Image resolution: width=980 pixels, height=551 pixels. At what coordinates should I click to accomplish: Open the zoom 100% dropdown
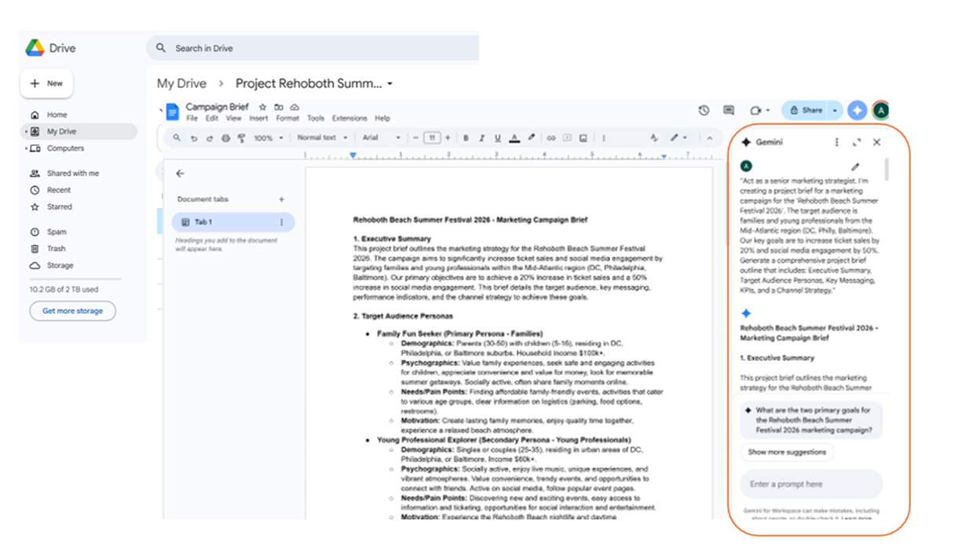(x=269, y=138)
